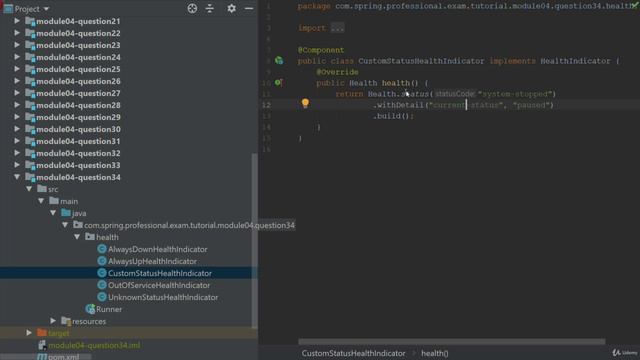Viewport: 640px width, 360px height.
Task: Select com.spring.professional.exam.tutorial package
Action: 189,225
